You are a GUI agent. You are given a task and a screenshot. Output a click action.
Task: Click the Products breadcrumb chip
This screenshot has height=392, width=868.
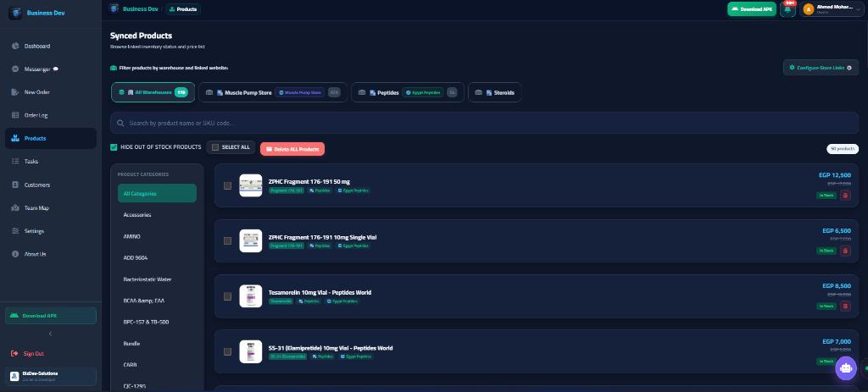point(183,8)
